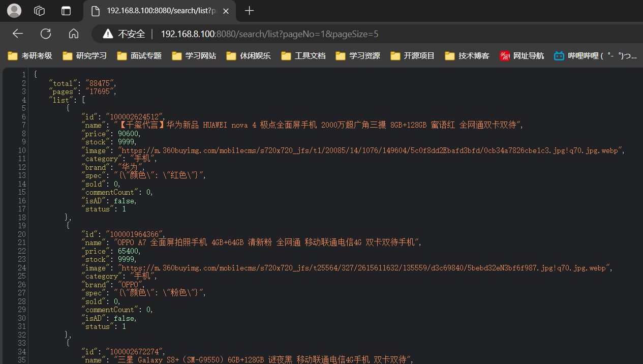The height and width of the screenshot is (364, 643).
Task: Open the 工具文档 bookmark folder
Action: tap(303, 56)
